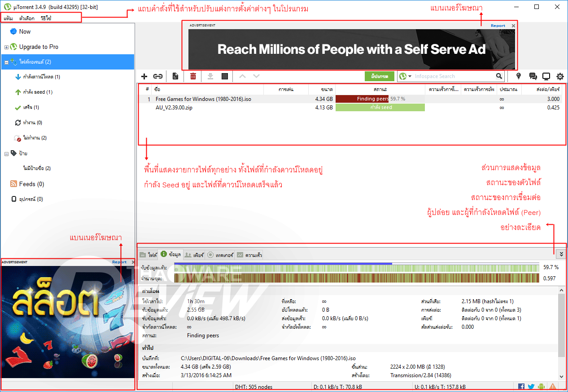Sort by the ขนาด column header
This screenshot has height=392, width=568.
(x=322, y=89)
